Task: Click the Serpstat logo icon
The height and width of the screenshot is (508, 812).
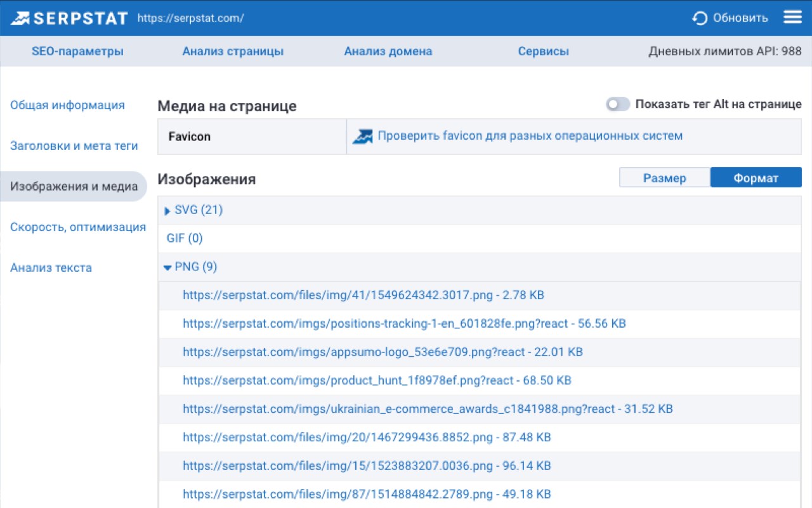Action: (x=20, y=18)
